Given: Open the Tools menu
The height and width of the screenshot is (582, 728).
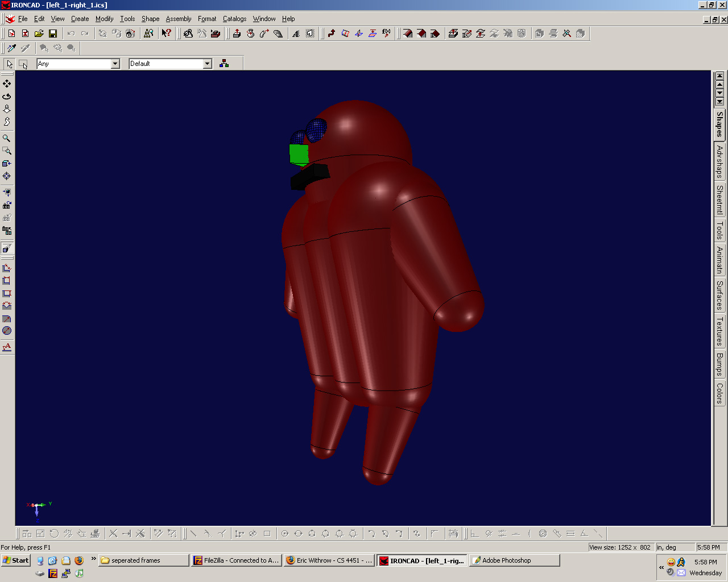Looking at the screenshot, I should coord(127,19).
